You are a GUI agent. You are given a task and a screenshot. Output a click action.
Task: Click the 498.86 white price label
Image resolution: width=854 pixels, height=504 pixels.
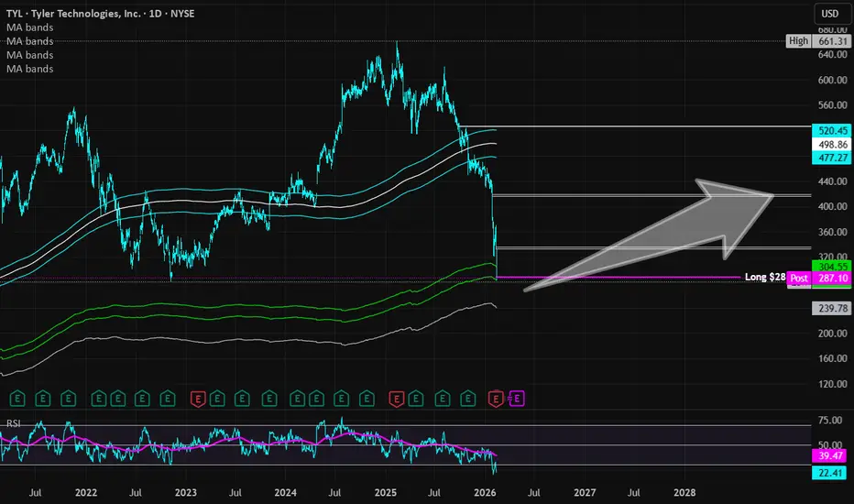(x=832, y=145)
